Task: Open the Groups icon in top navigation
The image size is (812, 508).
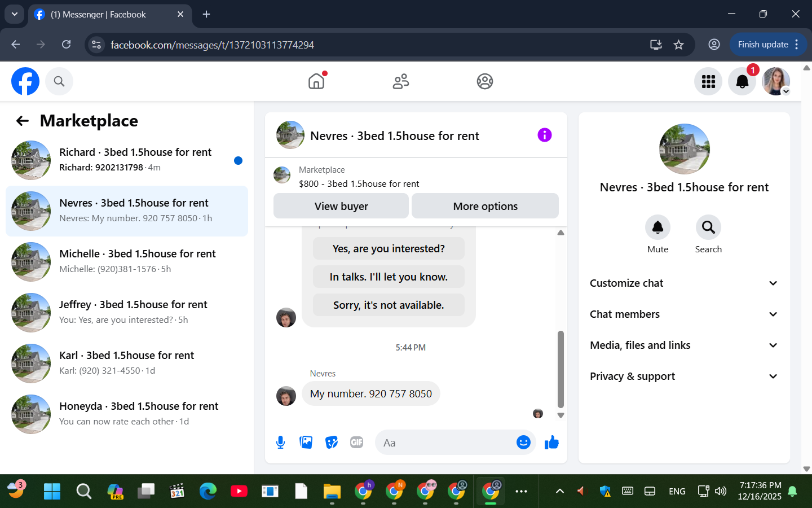Action: (485, 81)
